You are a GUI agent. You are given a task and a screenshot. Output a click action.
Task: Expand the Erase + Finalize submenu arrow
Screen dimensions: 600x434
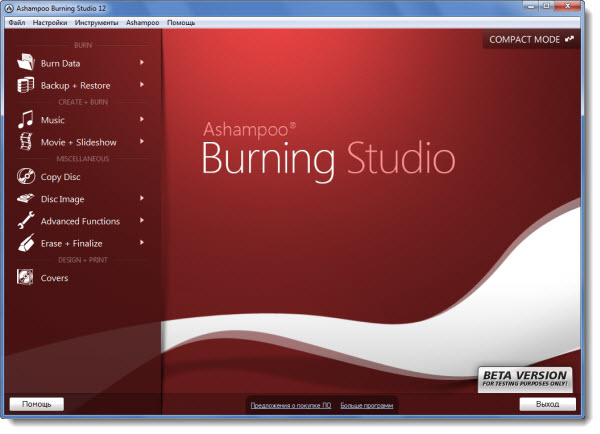(142, 242)
